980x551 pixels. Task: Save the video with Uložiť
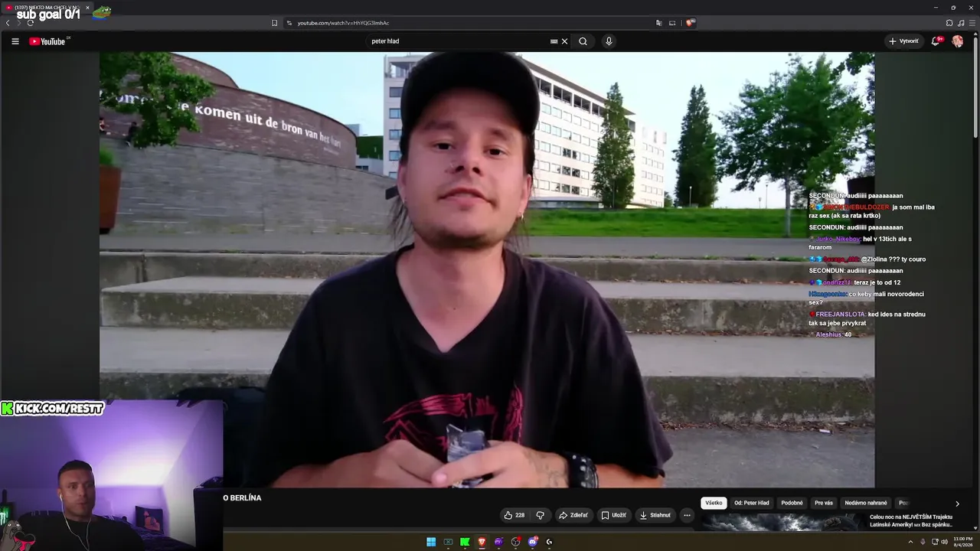613,515
